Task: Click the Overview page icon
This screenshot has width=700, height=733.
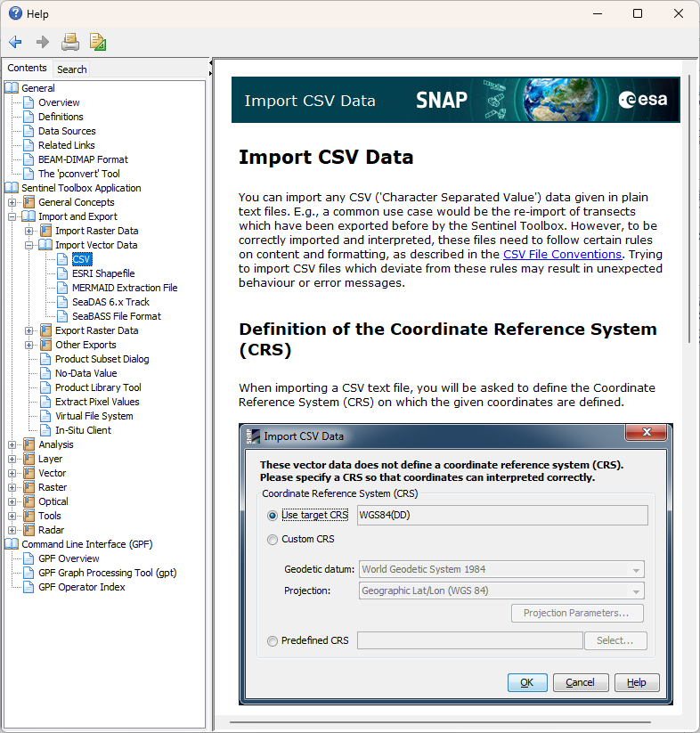Action: 28,102
